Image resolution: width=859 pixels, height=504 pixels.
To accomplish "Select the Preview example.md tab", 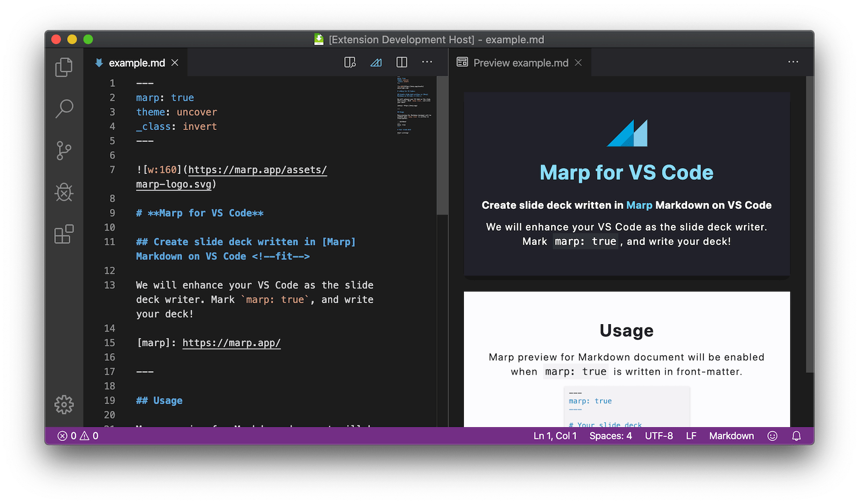I will 520,63.
